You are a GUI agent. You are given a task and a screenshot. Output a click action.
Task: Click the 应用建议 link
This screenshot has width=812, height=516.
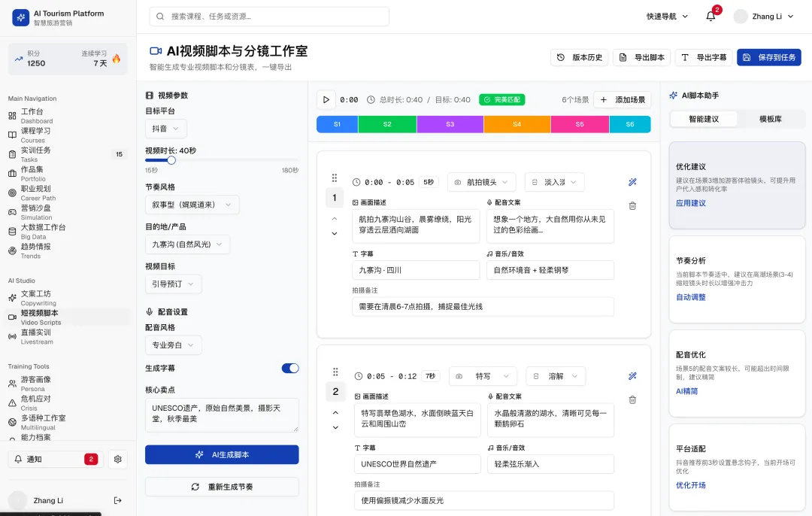click(691, 203)
